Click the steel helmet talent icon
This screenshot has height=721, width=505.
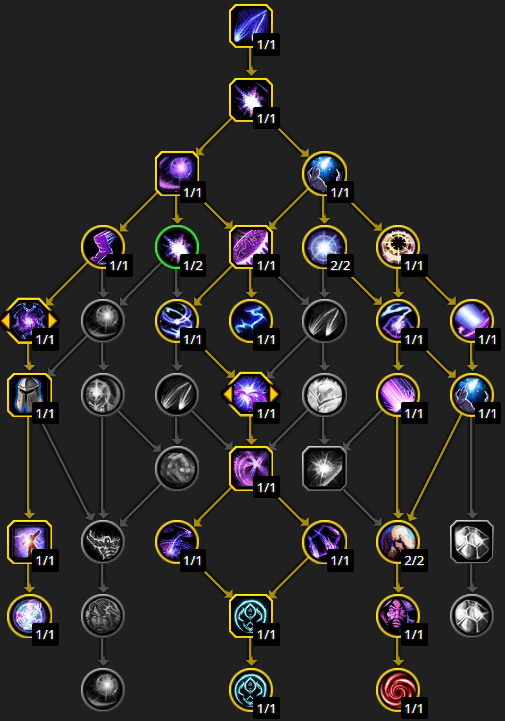[29, 395]
